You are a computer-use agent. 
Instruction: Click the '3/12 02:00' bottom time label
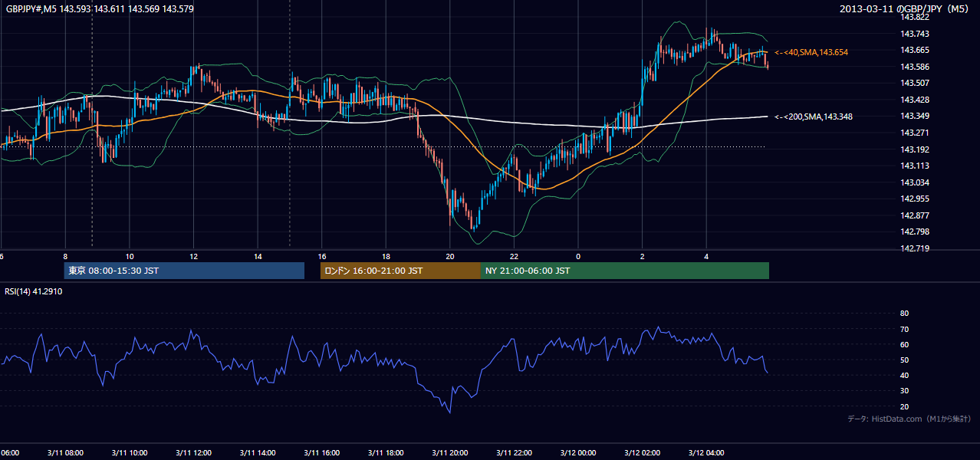(x=642, y=452)
